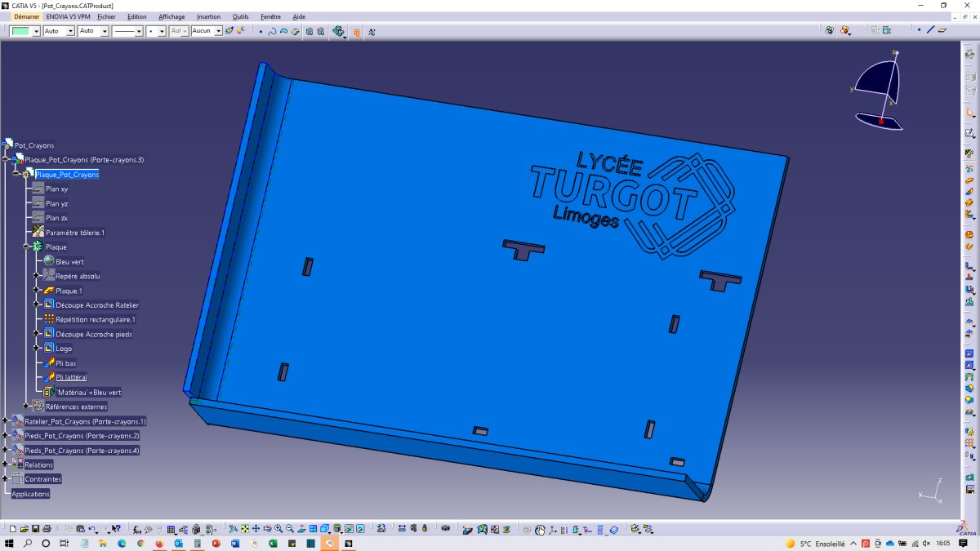
Task: Open the Fichier menu
Action: [106, 16]
